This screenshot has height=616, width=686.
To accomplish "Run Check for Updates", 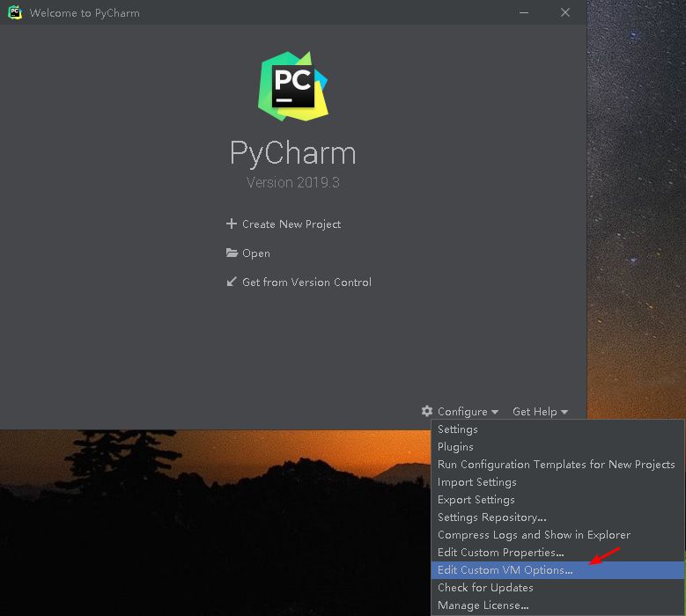I will pyautogui.click(x=485, y=588).
